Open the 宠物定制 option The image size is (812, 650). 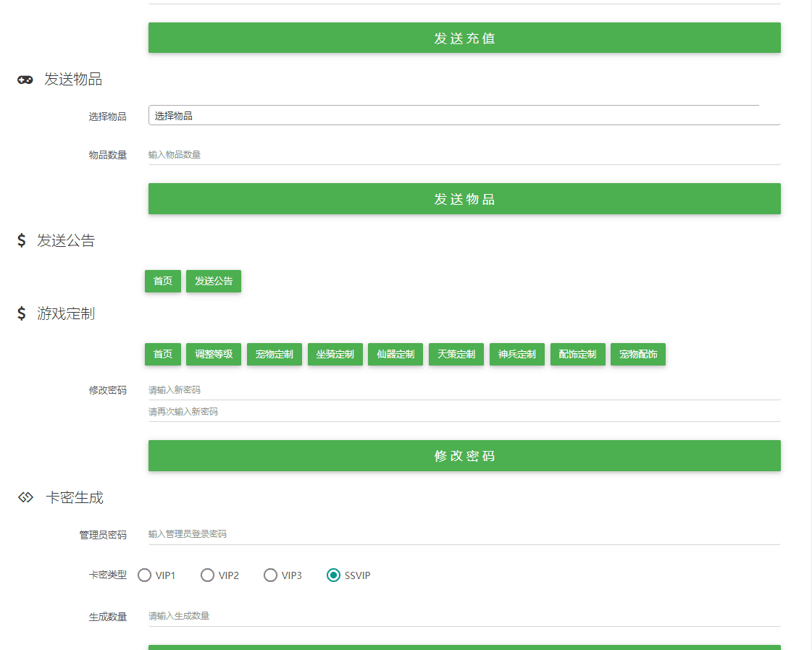275,355
